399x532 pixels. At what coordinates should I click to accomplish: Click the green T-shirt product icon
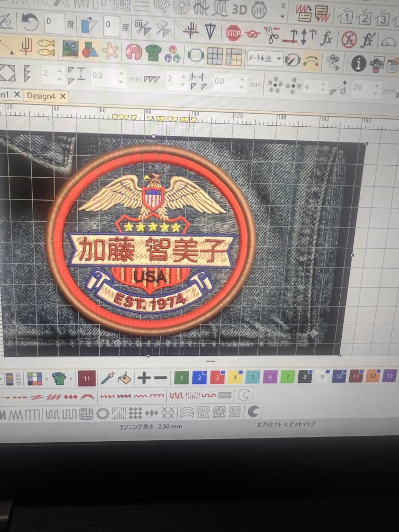[x=153, y=52]
